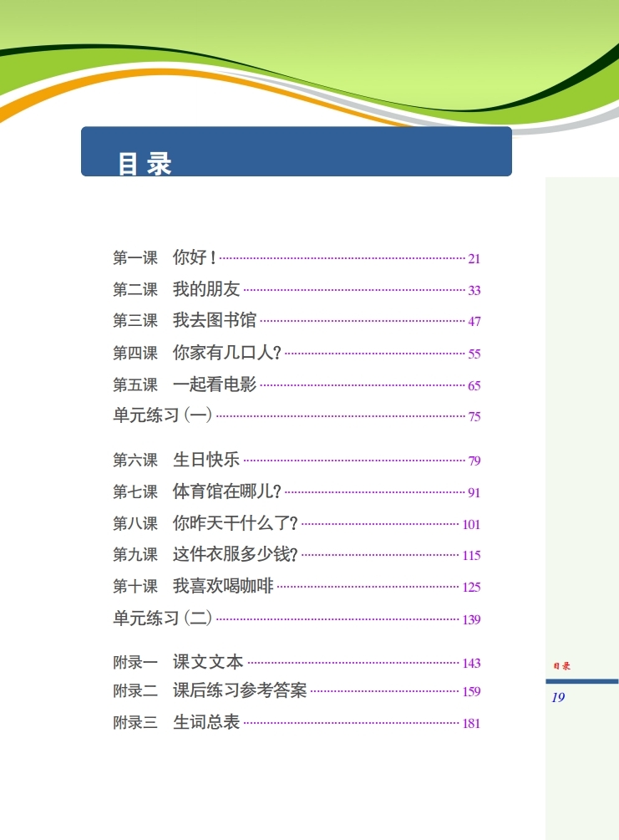
Task: Open the 第三课 我去图书馆 contents entry
Action: coord(296,320)
